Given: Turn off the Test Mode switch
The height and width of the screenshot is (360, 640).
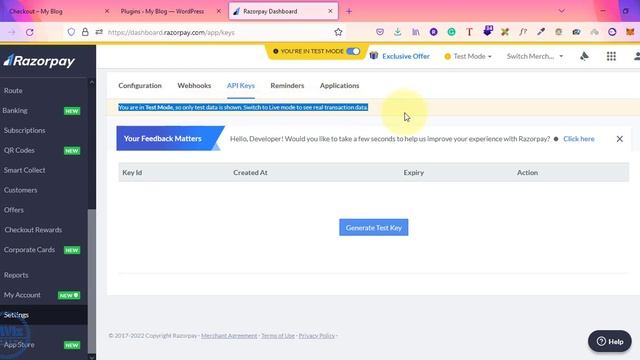Looking at the screenshot, I should click(353, 51).
